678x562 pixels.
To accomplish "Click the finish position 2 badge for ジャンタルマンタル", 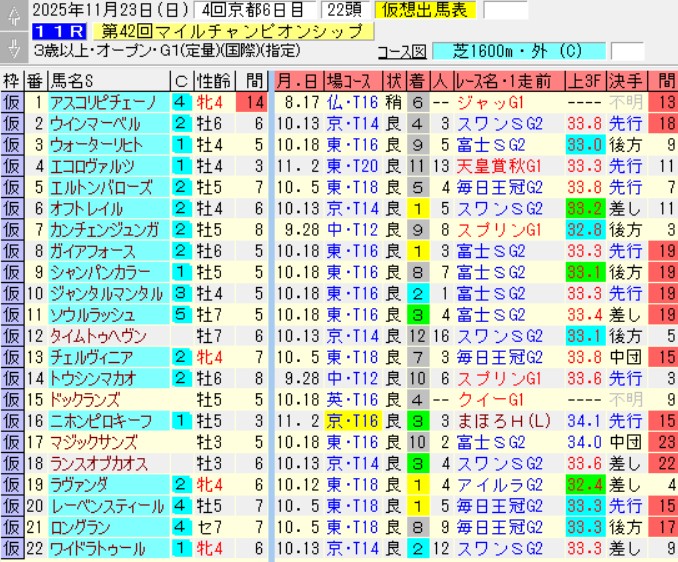I will (x=418, y=293).
